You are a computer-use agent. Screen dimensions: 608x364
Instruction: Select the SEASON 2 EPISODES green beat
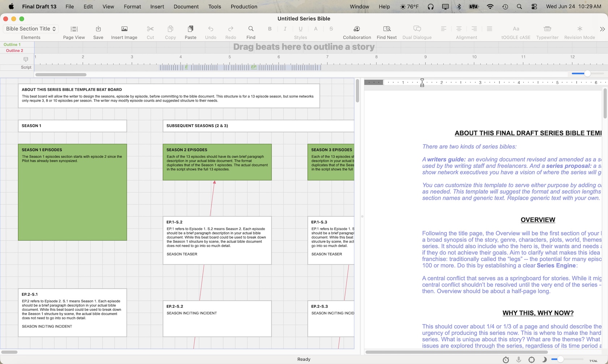(217, 162)
